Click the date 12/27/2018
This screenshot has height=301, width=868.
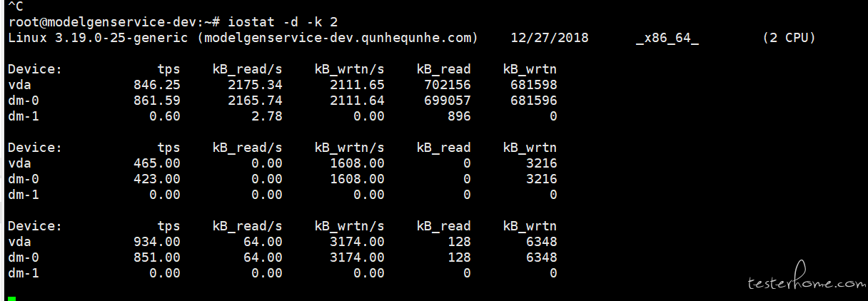pos(550,38)
